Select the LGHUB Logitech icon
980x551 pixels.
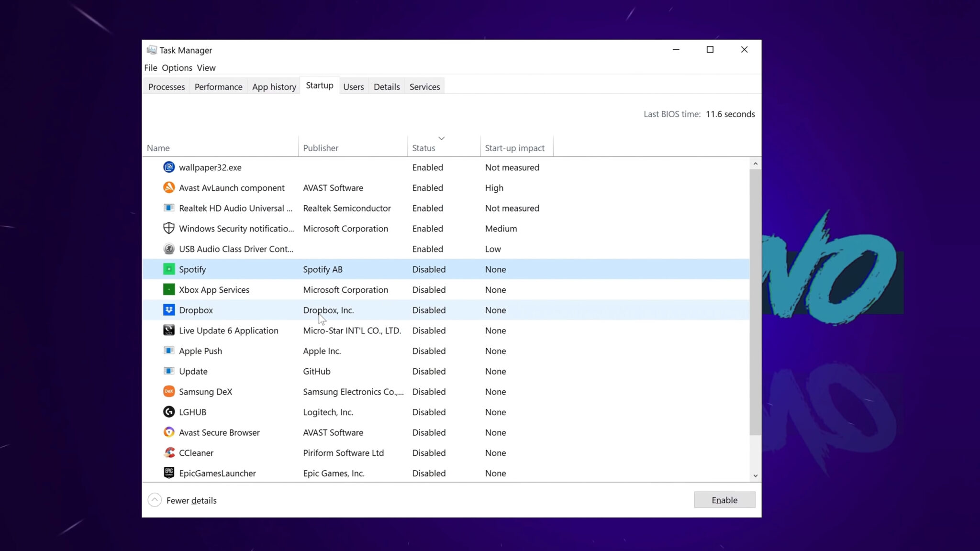point(169,412)
